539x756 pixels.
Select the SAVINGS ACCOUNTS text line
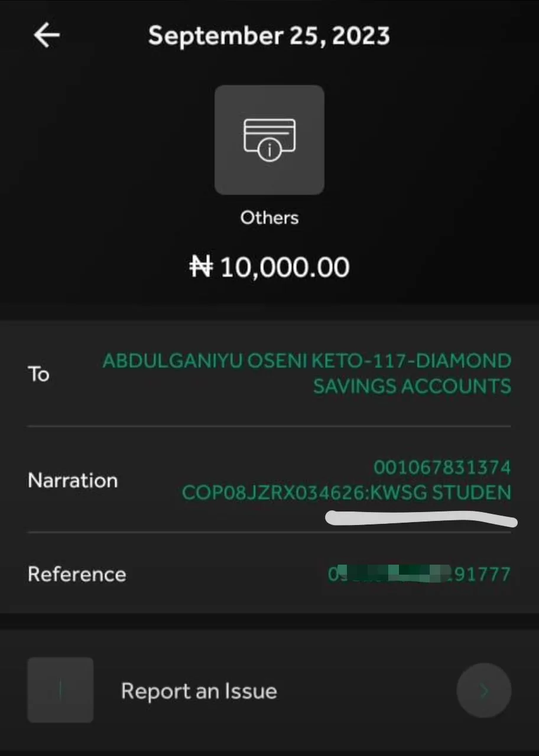[412, 386]
